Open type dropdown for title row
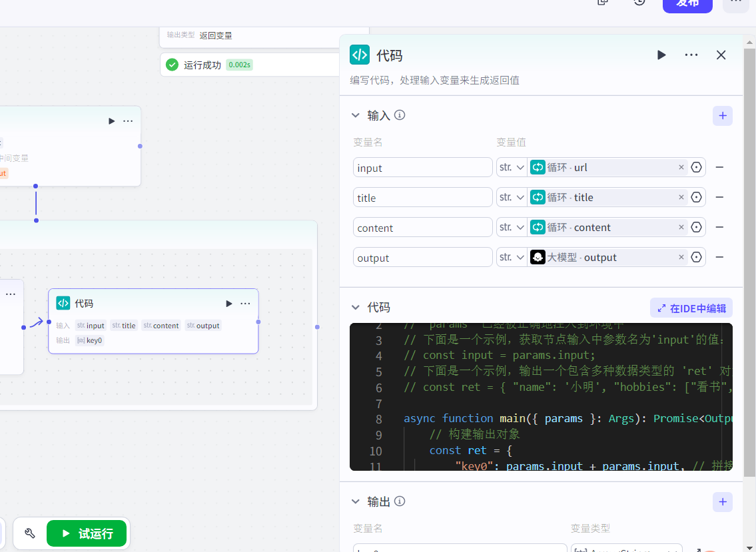 pyautogui.click(x=512, y=197)
